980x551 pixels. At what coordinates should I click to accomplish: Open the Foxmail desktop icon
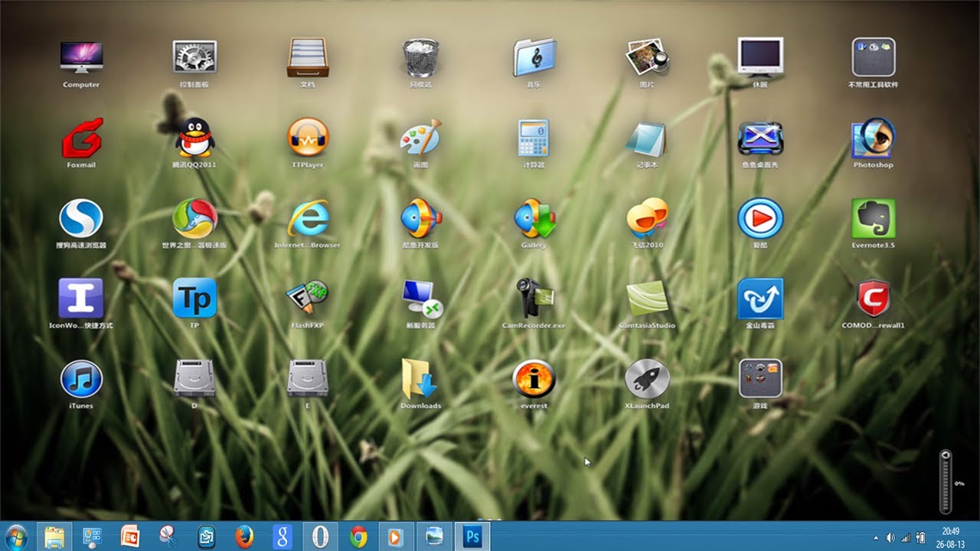[x=81, y=139]
